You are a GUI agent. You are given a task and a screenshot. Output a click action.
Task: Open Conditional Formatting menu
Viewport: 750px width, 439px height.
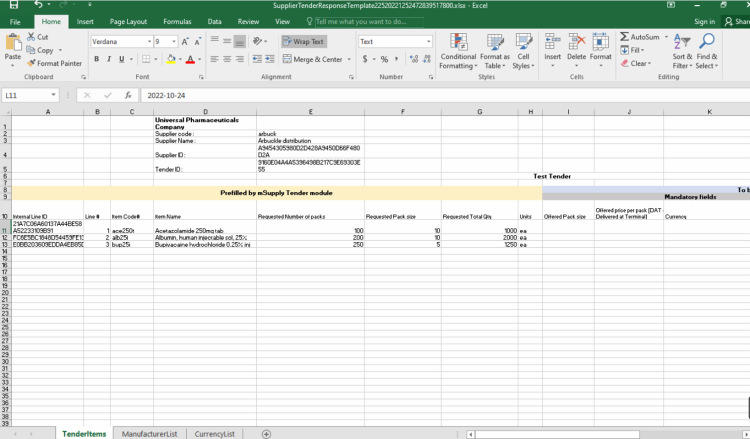click(458, 48)
